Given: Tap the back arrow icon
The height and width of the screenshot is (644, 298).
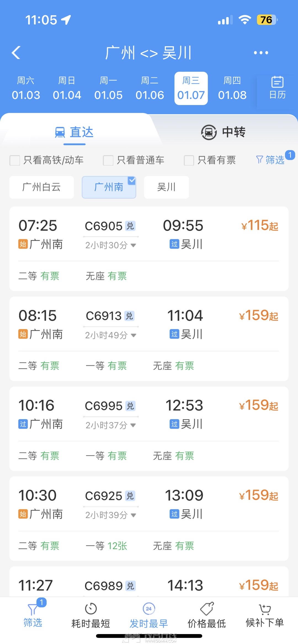Looking at the screenshot, I should tap(16, 52).
